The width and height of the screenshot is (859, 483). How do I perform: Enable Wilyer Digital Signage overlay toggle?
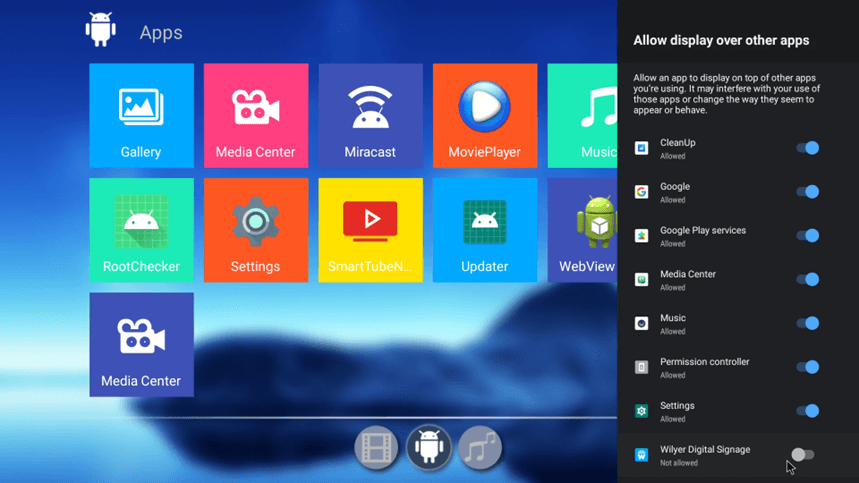pos(803,455)
